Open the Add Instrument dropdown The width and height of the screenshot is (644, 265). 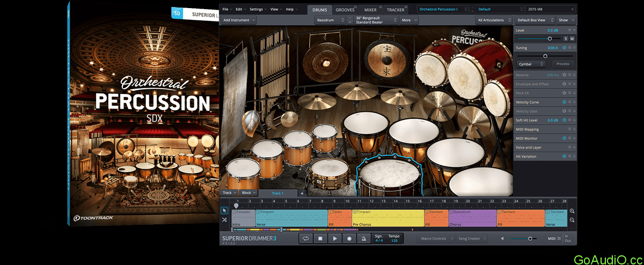(239, 20)
